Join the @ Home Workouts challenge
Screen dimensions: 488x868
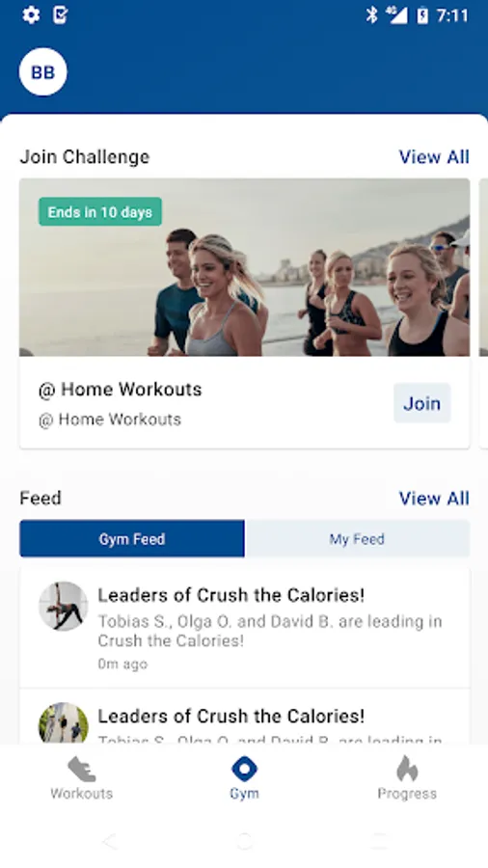coord(422,403)
